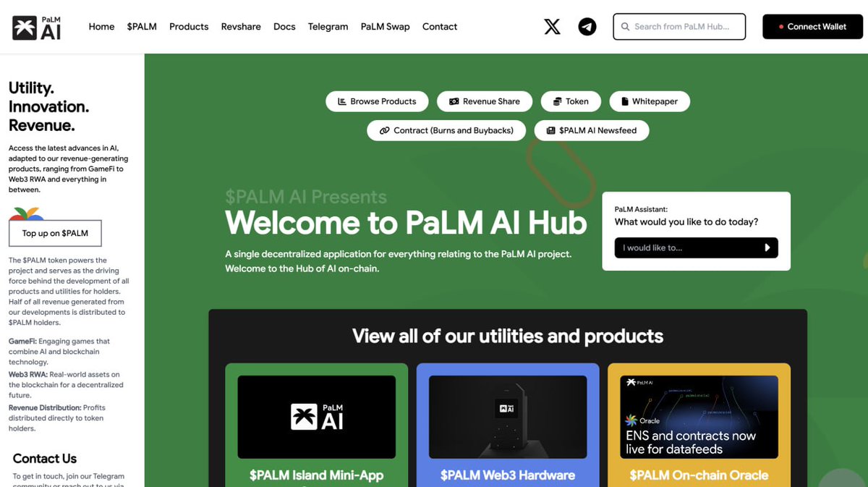This screenshot has height=487, width=868.
Task: Click the magnifier icon in search box
Action: click(625, 27)
